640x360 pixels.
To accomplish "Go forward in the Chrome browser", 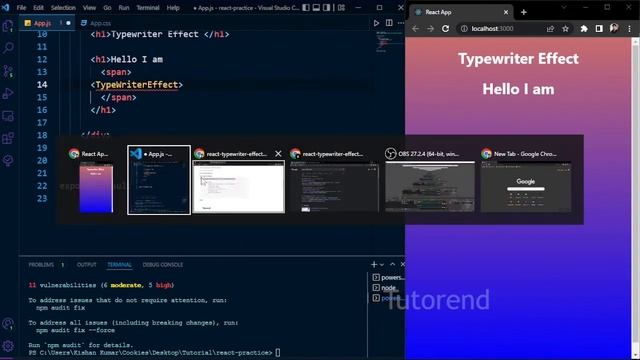I will tap(430, 29).
